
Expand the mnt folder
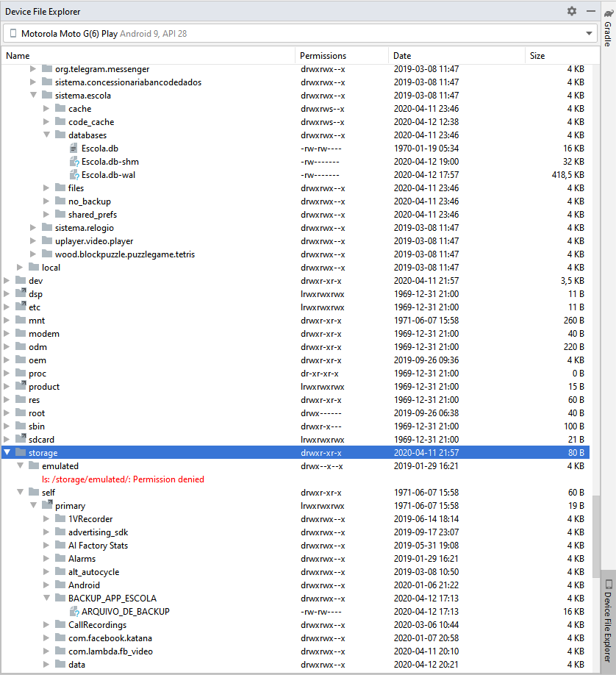(7, 321)
